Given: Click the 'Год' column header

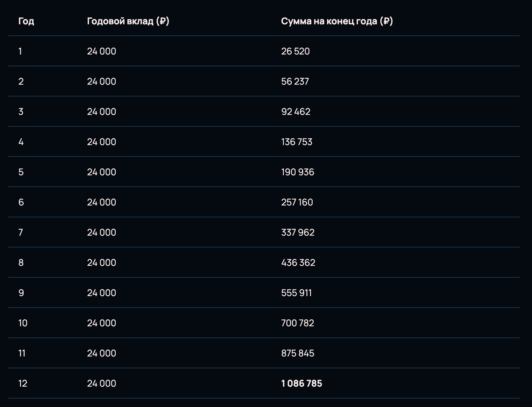Looking at the screenshot, I should tap(26, 21).
